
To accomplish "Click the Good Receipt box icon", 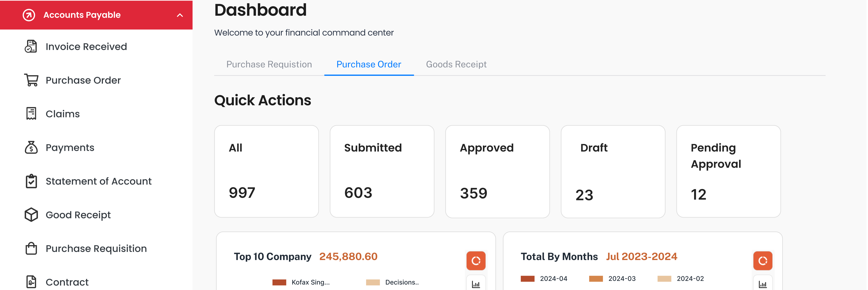I will click(31, 215).
